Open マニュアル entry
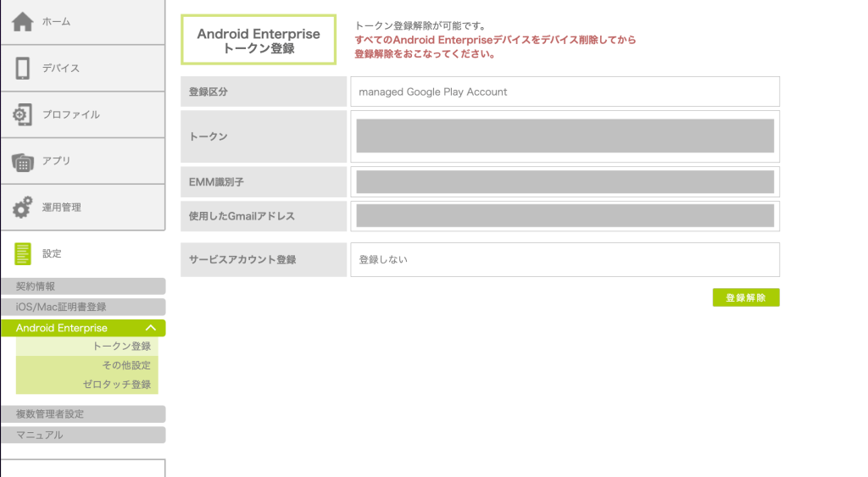 [83, 435]
